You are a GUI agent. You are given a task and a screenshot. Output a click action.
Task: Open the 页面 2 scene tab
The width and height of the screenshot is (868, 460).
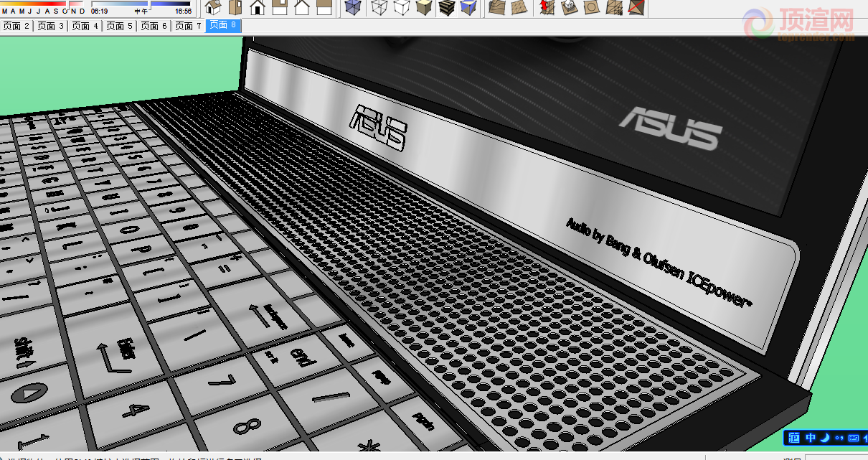pos(16,26)
